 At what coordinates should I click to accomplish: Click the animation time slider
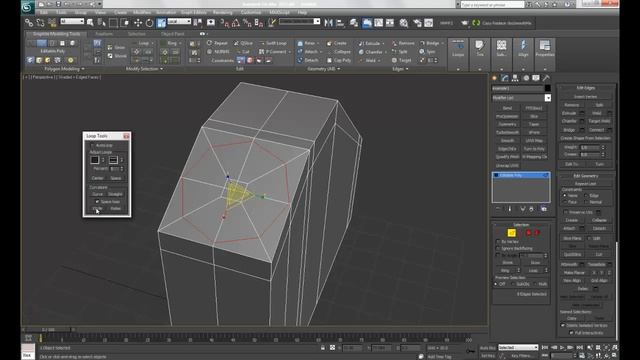point(49,329)
